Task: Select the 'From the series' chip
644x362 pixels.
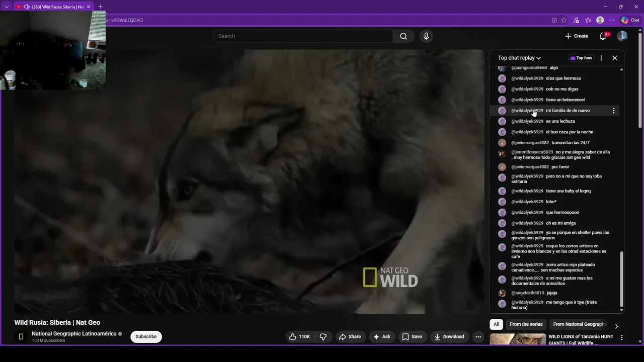Action: click(526, 324)
